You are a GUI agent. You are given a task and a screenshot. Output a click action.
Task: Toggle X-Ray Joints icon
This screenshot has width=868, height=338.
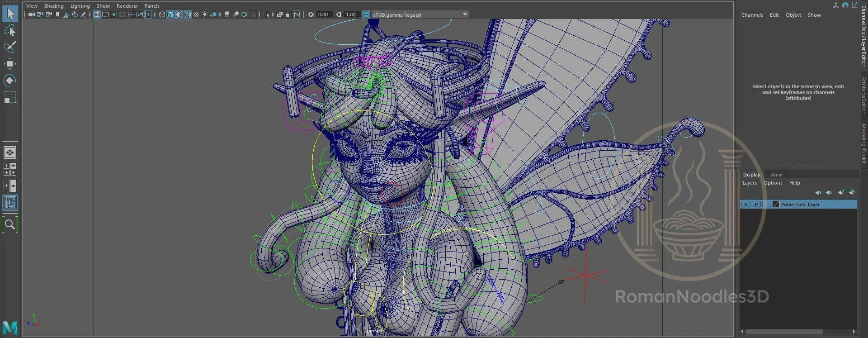(297, 14)
